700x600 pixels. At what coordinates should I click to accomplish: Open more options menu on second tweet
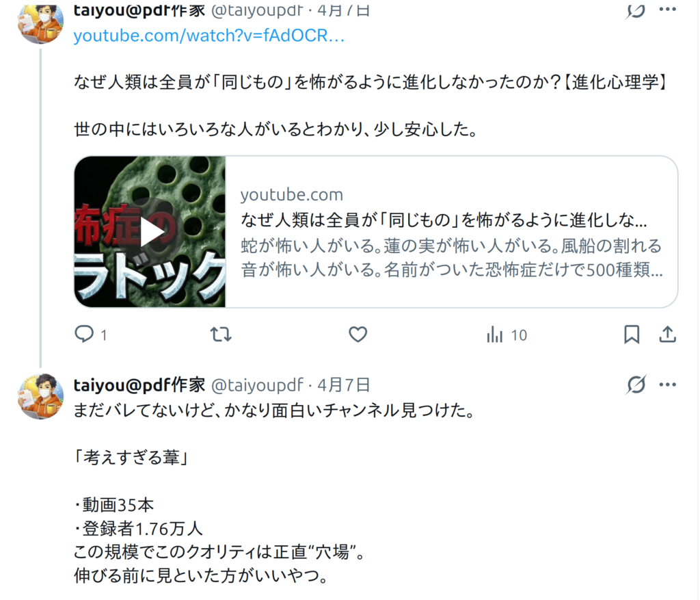(x=667, y=384)
